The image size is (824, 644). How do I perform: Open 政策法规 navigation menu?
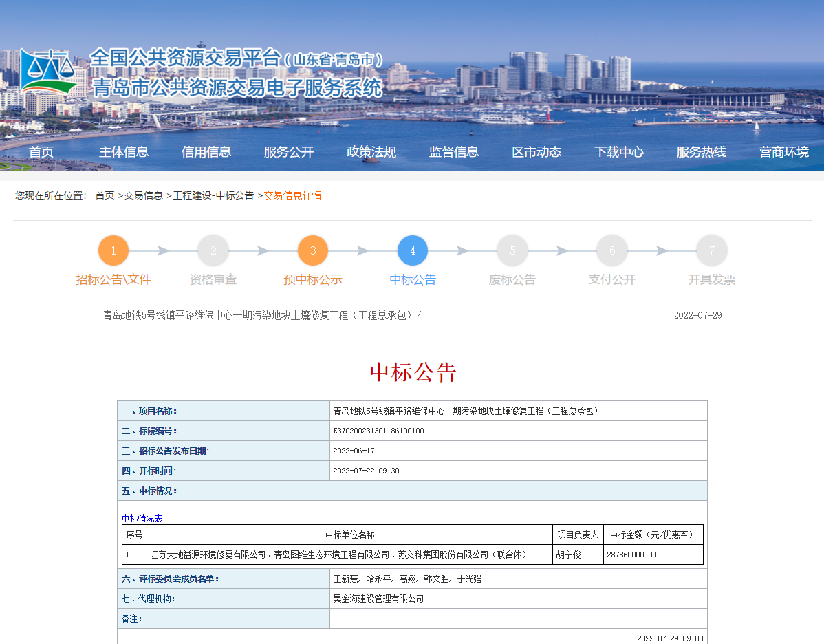point(371,152)
